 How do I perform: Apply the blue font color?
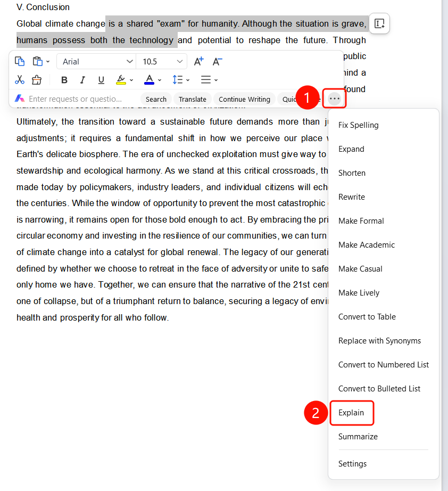click(149, 80)
